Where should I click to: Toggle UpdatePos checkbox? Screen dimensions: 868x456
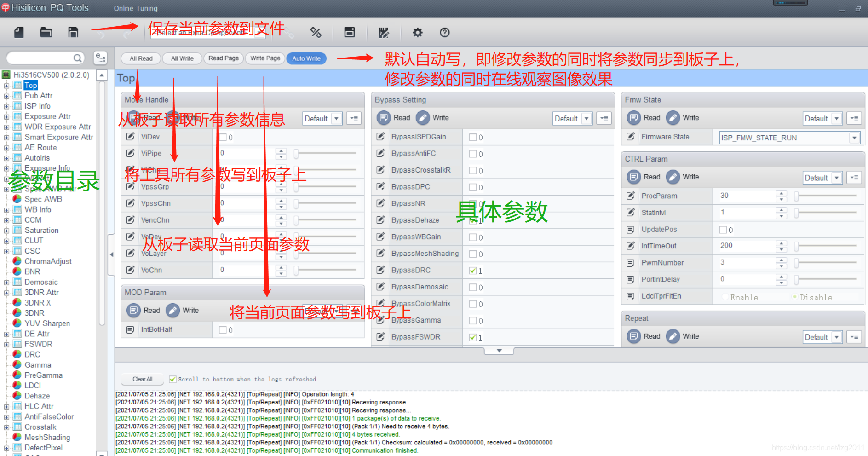coord(723,230)
